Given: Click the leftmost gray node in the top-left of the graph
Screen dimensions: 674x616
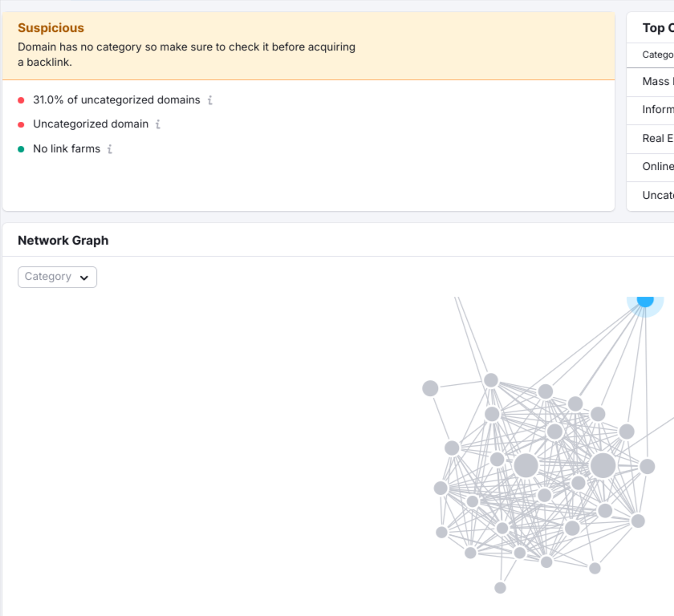Looking at the screenshot, I should 430,388.
